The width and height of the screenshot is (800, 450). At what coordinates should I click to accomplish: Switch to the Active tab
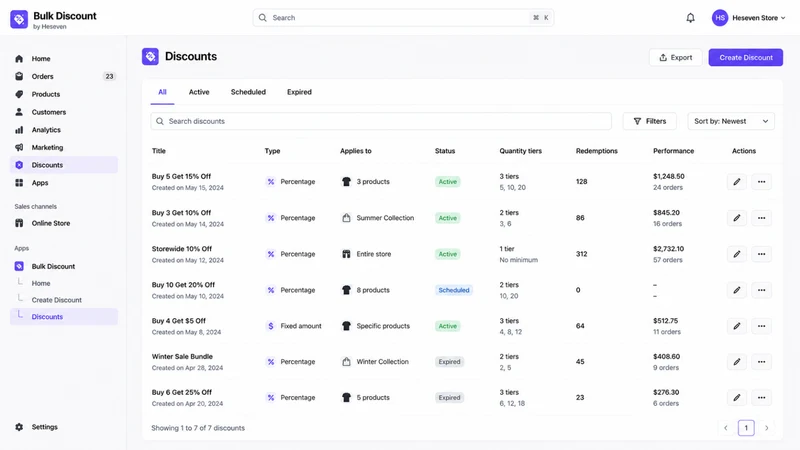199,92
